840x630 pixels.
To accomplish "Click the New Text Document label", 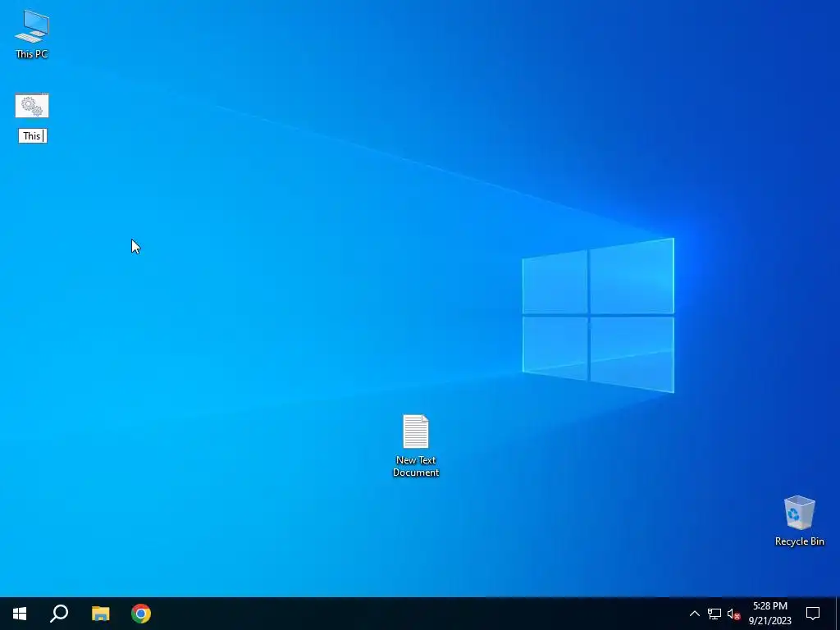I will coord(416,466).
